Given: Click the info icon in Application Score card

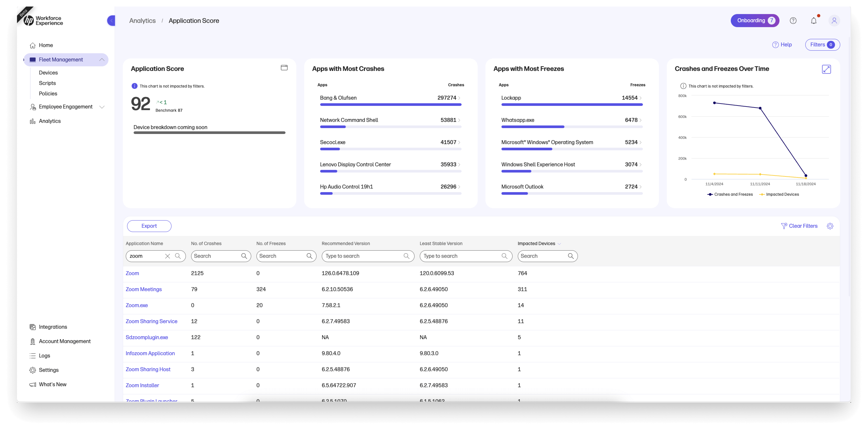Looking at the screenshot, I should tap(134, 86).
